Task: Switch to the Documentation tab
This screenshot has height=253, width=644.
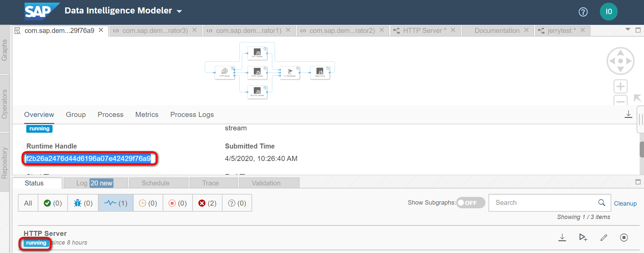Action: pos(497,31)
